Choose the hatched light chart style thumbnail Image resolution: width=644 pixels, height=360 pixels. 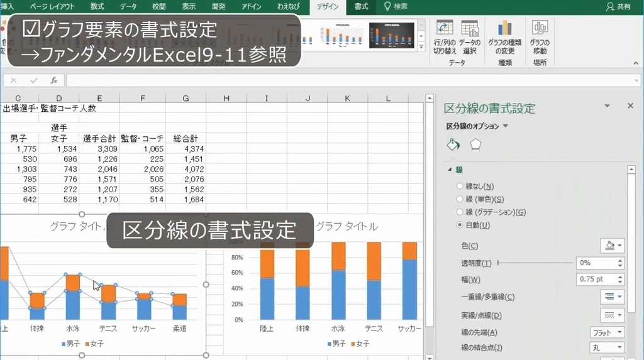tap(341, 35)
